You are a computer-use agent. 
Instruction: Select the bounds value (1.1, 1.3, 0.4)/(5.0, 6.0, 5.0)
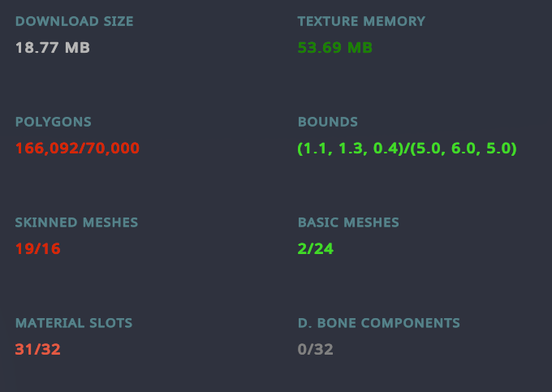(407, 149)
